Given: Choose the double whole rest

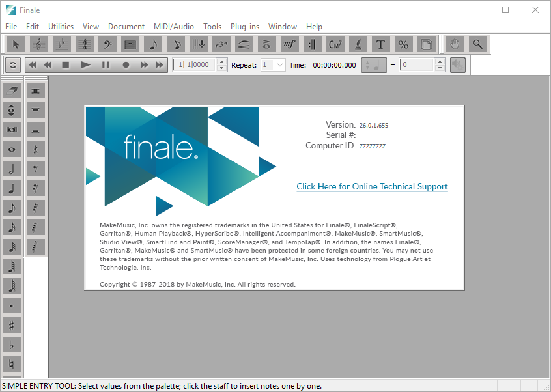Looking at the screenshot, I should (x=35, y=91).
